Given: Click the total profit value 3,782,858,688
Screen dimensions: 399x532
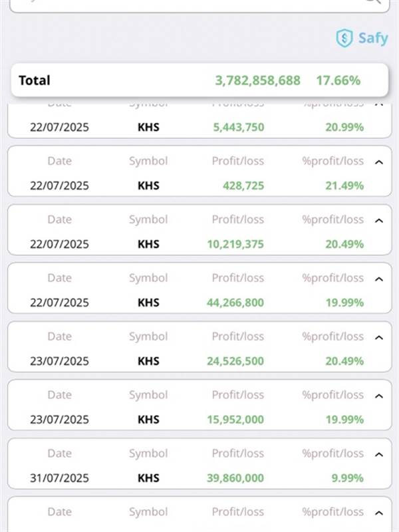Looking at the screenshot, I should (x=257, y=80).
